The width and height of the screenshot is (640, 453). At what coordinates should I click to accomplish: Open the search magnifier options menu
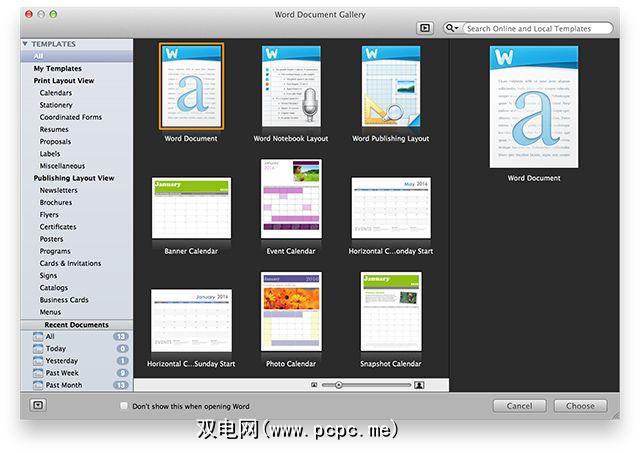452,28
